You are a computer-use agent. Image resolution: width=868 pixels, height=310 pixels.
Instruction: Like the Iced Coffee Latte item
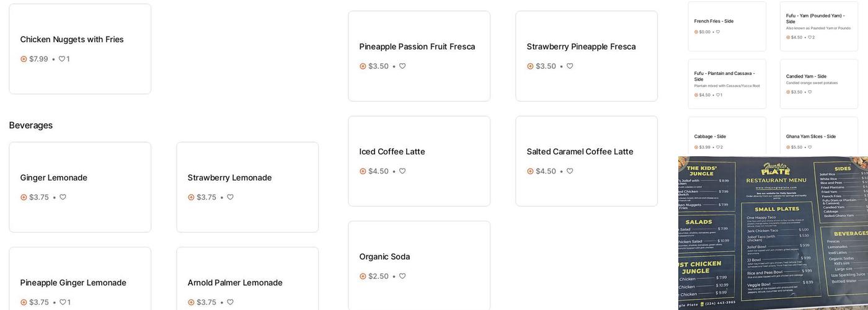[x=402, y=171]
